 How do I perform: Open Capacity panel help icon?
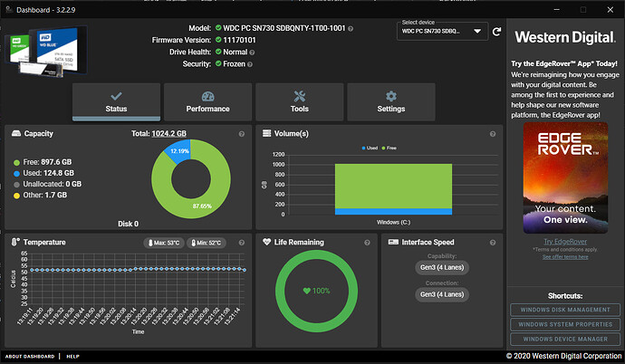click(x=242, y=134)
